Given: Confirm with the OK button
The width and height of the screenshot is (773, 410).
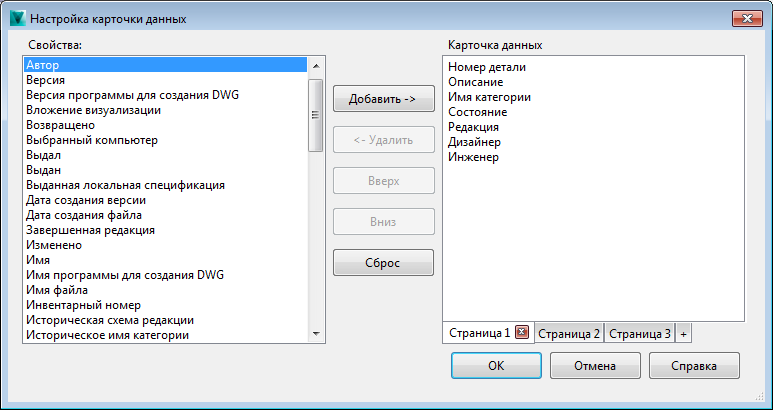Looking at the screenshot, I should click(496, 366).
